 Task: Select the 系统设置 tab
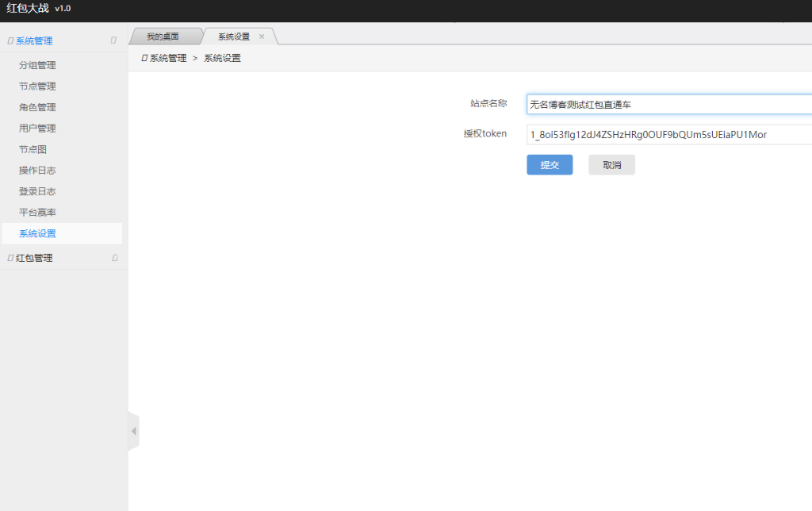tap(233, 36)
